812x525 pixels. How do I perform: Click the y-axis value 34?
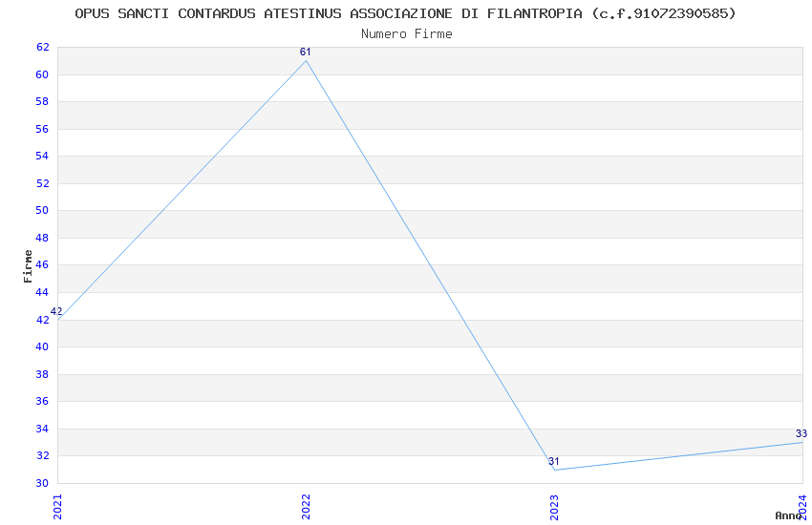tap(42, 429)
